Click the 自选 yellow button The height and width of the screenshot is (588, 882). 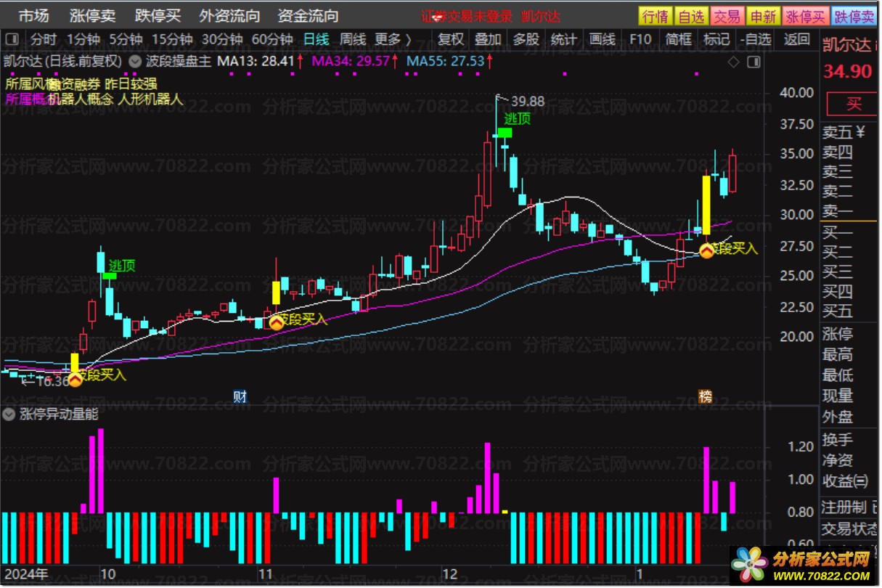click(691, 17)
